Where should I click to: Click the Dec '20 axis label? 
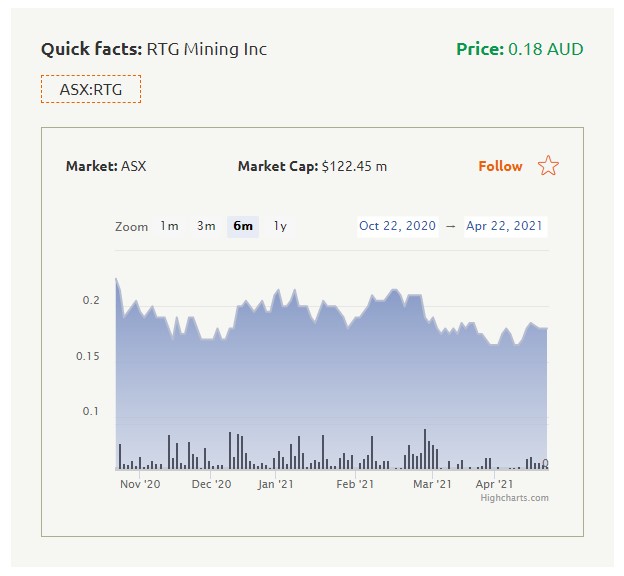click(211, 484)
